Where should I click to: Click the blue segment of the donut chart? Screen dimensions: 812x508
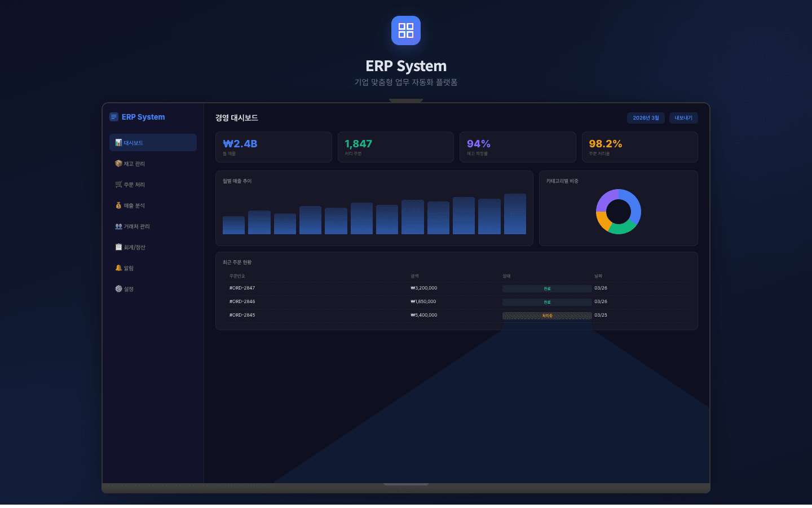[635, 206]
